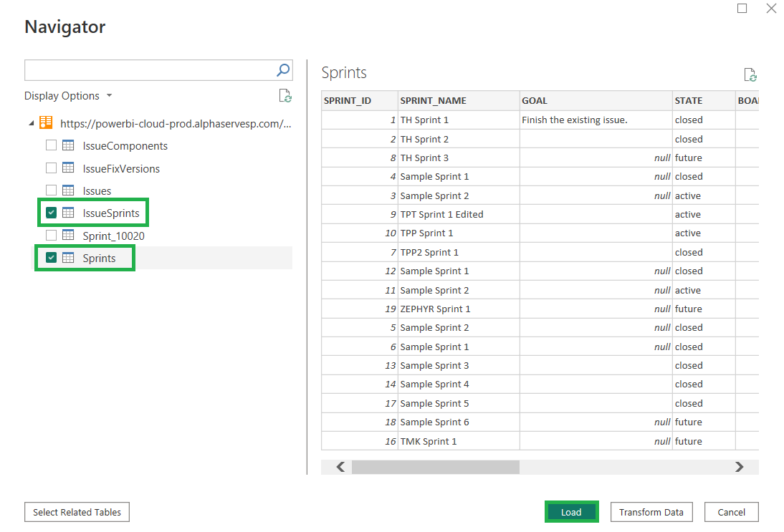This screenshot has width=784, height=532.
Task: Collapse the powerbi-cloud-prod data source node
Action: click(31, 122)
